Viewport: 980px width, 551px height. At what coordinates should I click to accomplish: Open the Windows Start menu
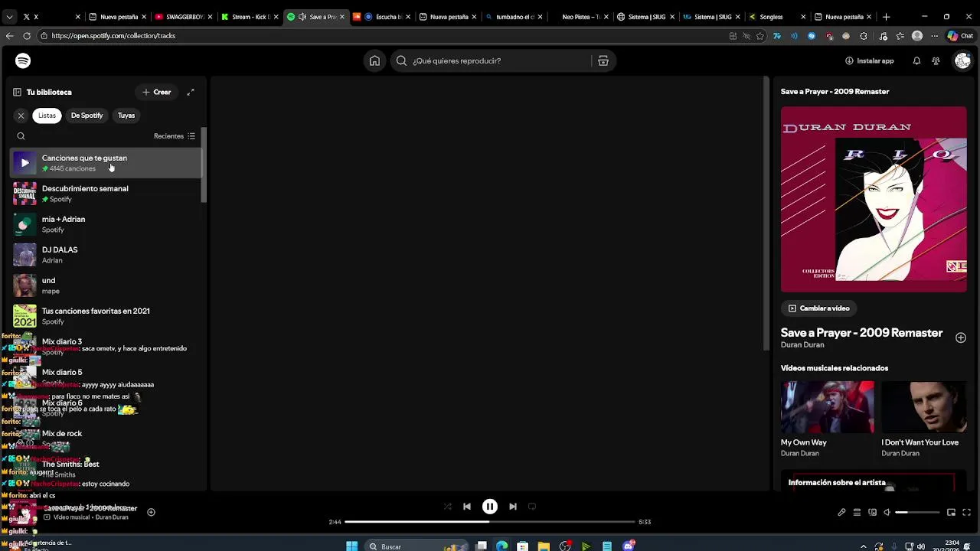[x=351, y=546]
